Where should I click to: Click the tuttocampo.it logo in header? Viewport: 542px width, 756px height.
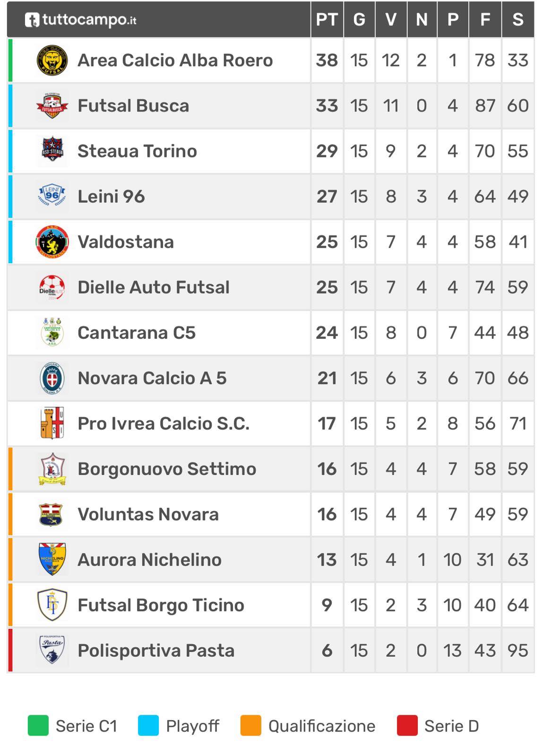tap(81, 20)
